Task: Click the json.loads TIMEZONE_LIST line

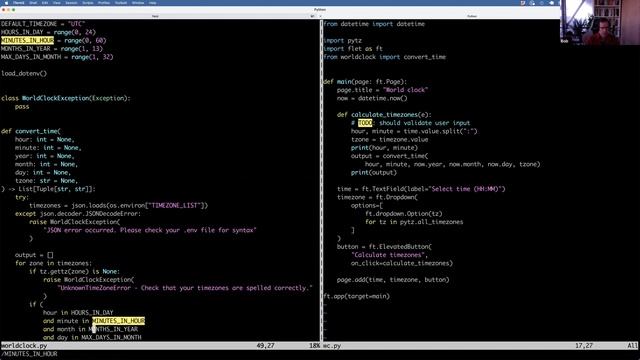Action: point(118,205)
